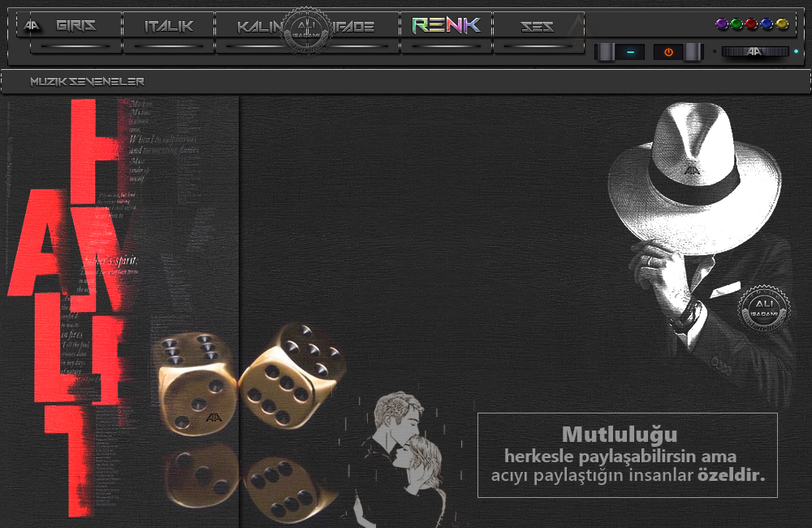Choose the red color ball

coord(751,24)
